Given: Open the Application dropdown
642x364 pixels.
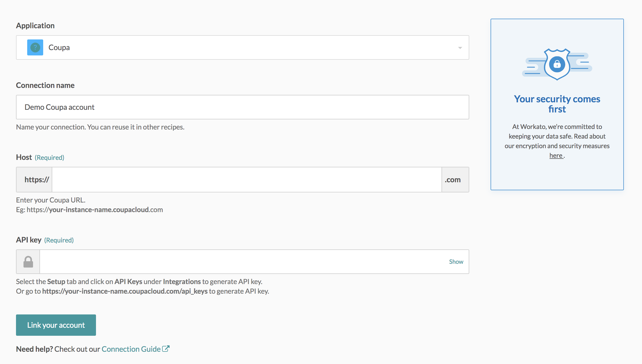Looking at the screenshot, I should [x=240, y=47].
